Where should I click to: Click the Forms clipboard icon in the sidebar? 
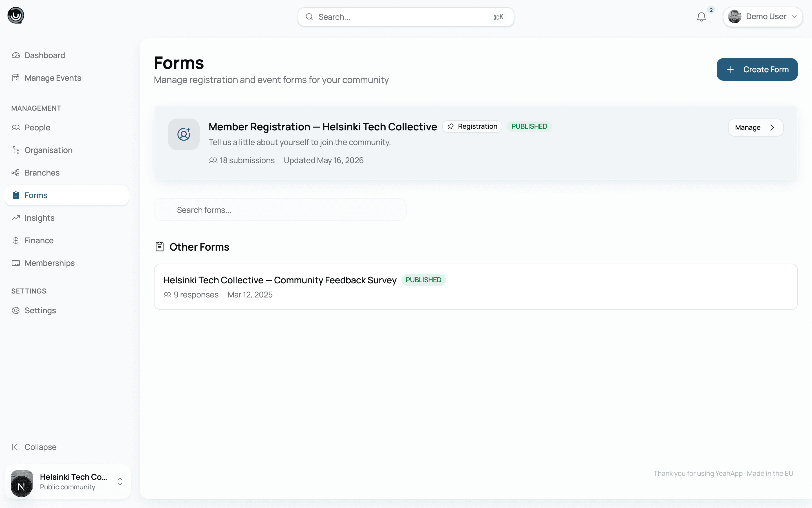(16, 195)
